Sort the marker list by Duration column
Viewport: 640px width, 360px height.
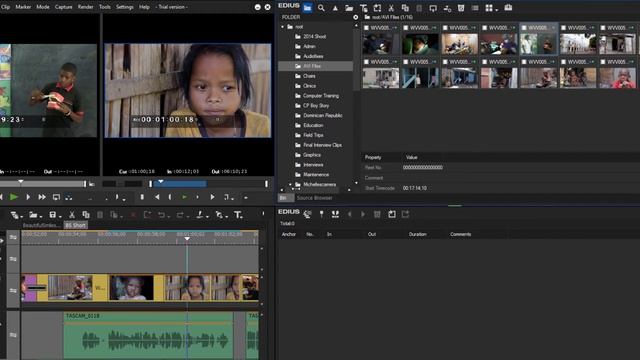click(x=418, y=234)
